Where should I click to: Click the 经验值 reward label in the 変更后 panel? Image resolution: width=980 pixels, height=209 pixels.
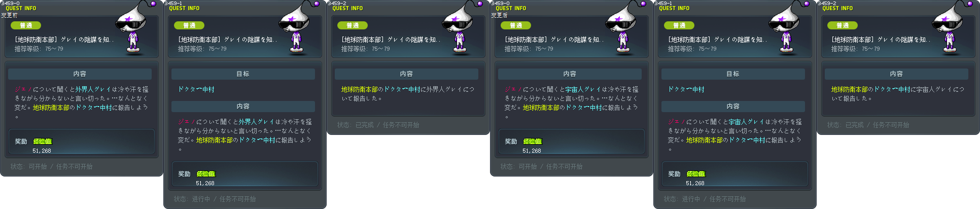pos(533,142)
